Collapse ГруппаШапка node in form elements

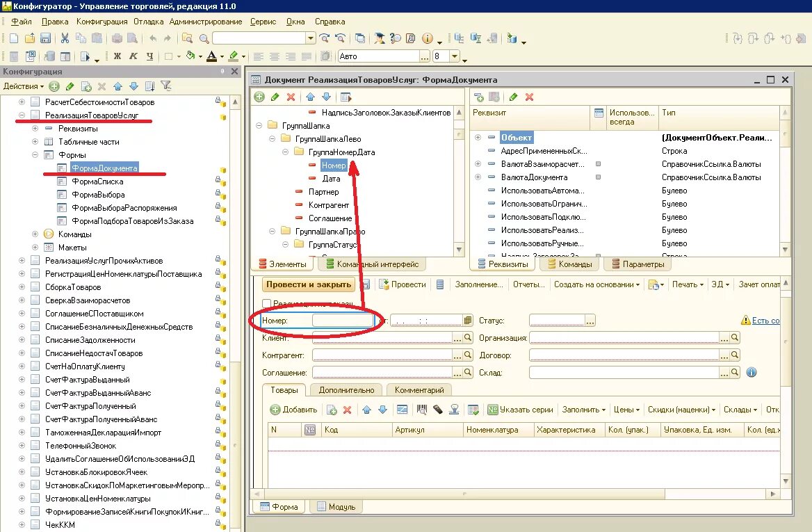click(259, 126)
